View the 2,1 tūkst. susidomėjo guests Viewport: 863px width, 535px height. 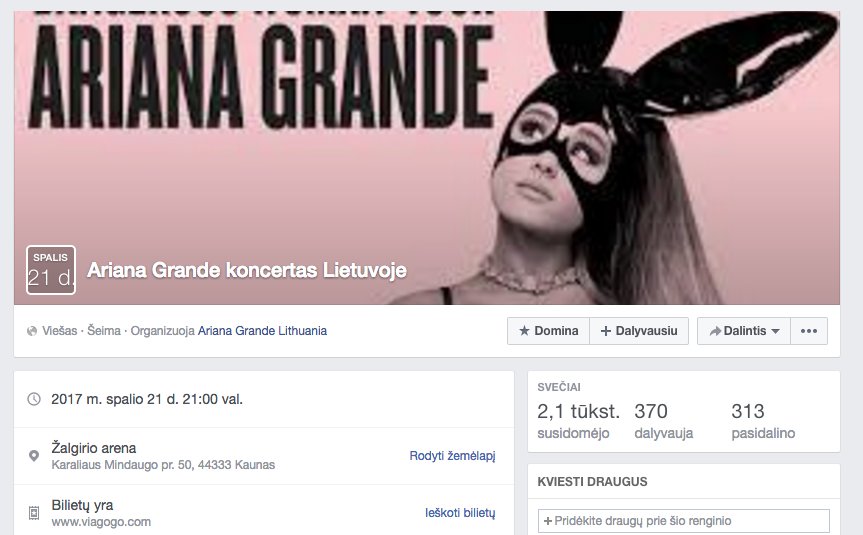point(578,421)
